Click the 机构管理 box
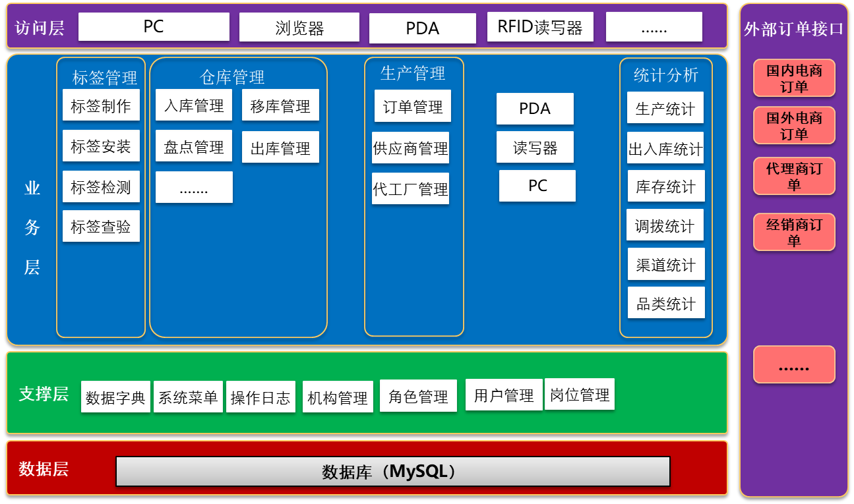The height and width of the screenshot is (504, 854). click(x=338, y=397)
